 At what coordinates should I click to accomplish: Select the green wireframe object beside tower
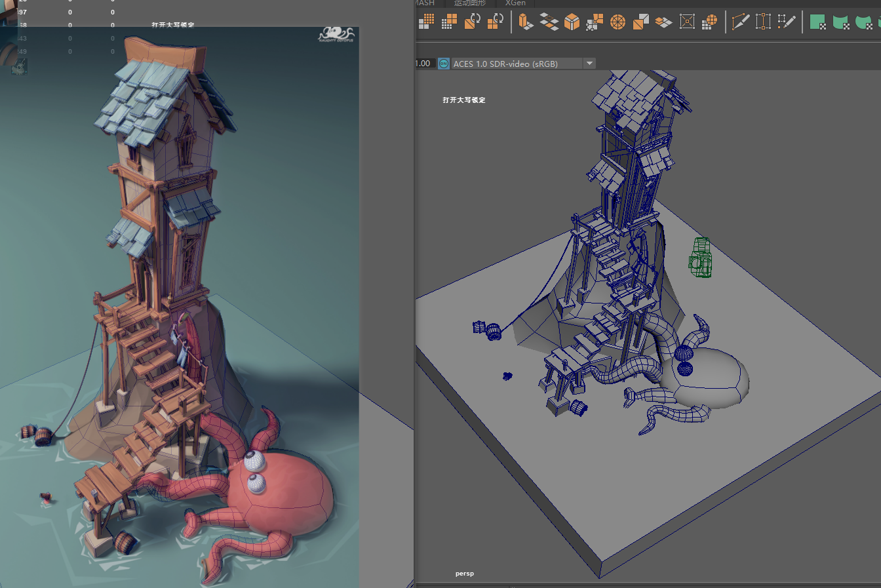pyautogui.click(x=701, y=257)
